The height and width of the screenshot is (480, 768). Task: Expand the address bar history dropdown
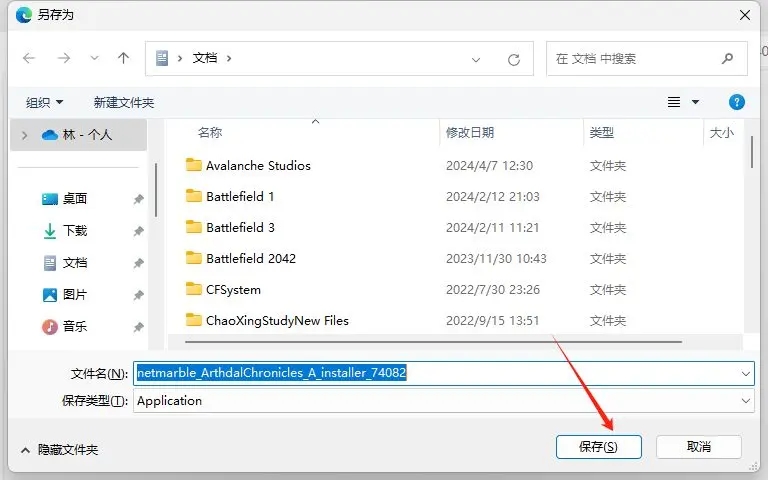476,60
